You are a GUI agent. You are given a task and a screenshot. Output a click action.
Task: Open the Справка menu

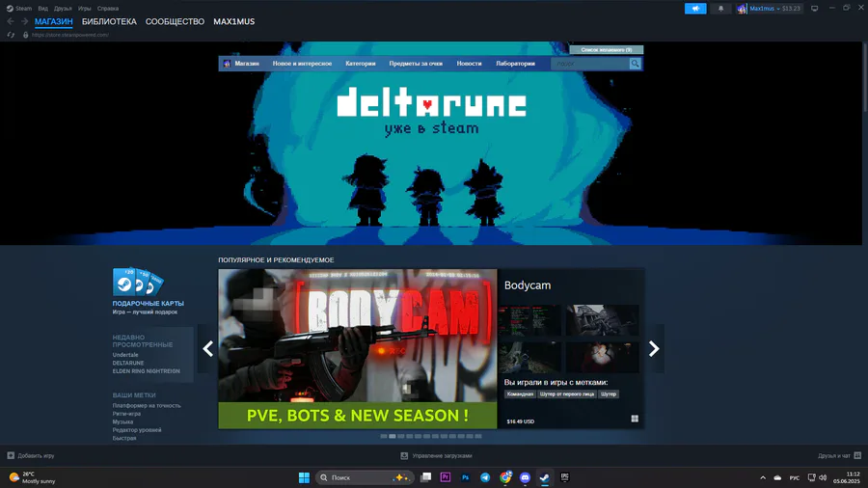pos(108,9)
